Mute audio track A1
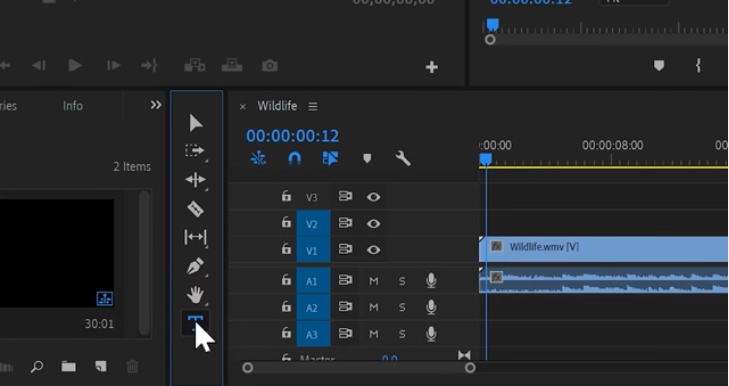The width and height of the screenshot is (729, 386). coord(373,281)
